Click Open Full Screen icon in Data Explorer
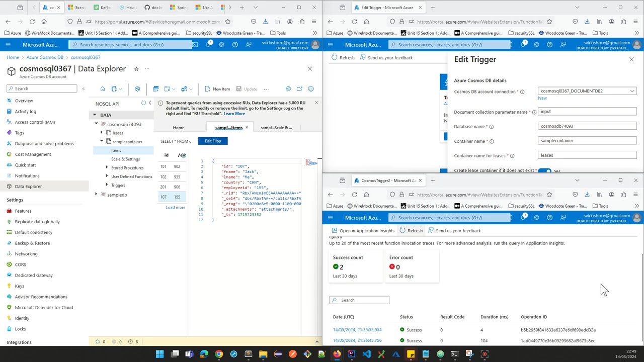 tap(299, 89)
